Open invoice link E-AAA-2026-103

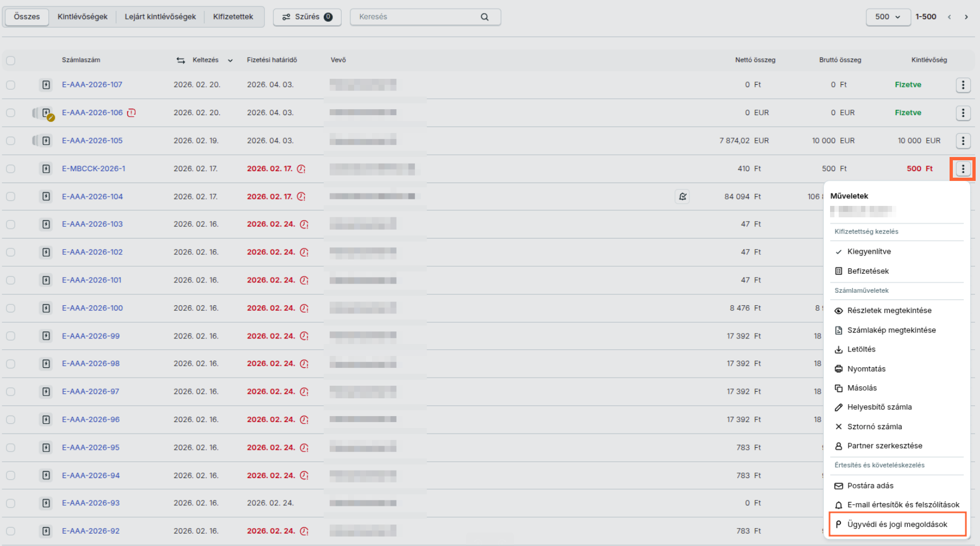(92, 224)
